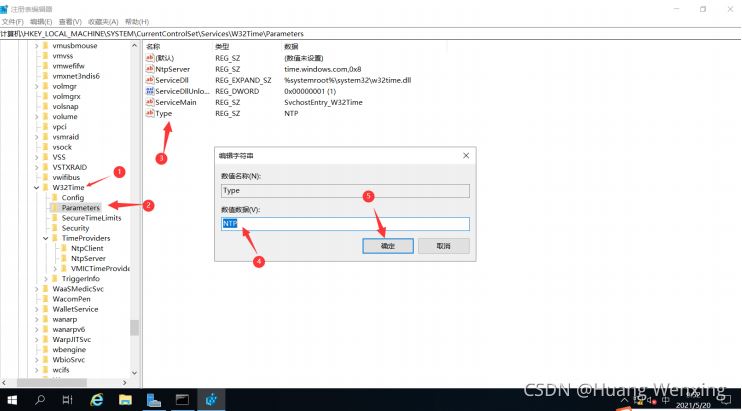Click the (默认) string value icon

pyautogui.click(x=150, y=58)
